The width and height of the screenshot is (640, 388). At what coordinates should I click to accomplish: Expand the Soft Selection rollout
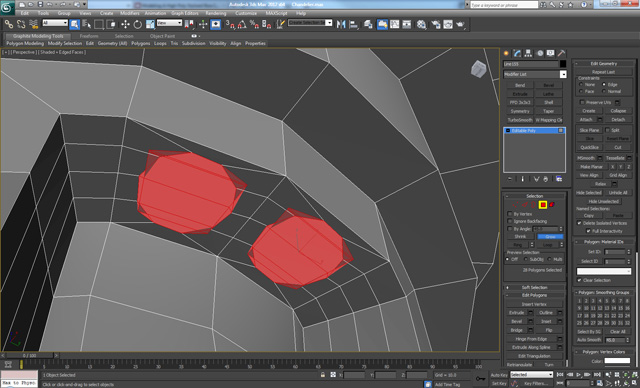tap(534, 288)
